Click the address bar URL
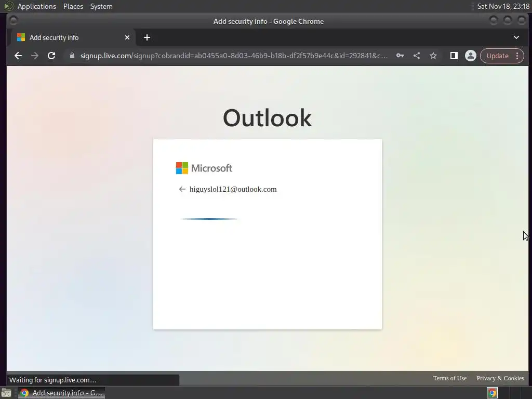 (234, 56)
